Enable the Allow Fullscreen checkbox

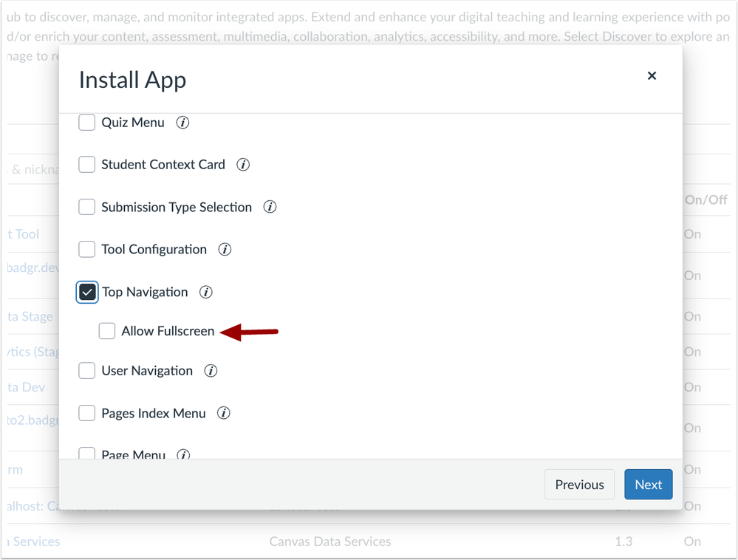click(107, 331)
